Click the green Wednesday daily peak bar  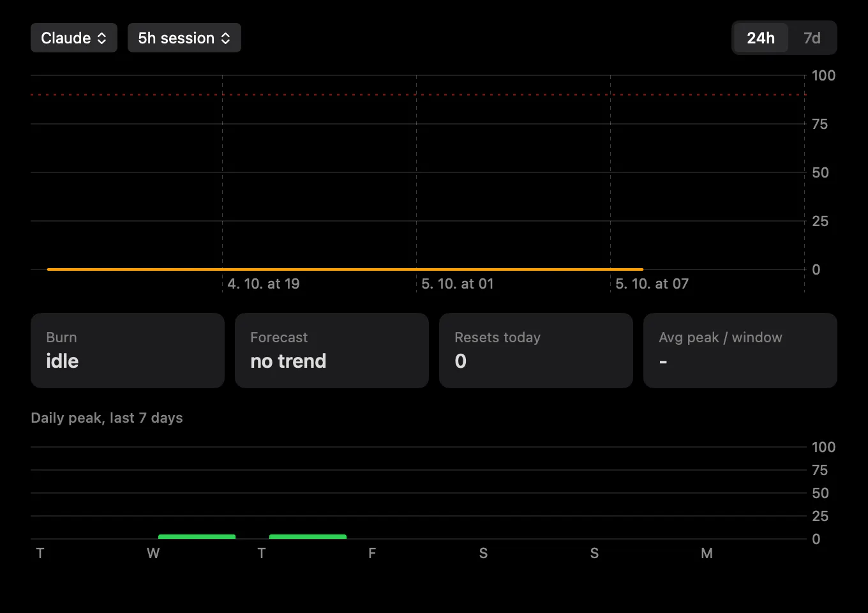[x=197, y=537]
